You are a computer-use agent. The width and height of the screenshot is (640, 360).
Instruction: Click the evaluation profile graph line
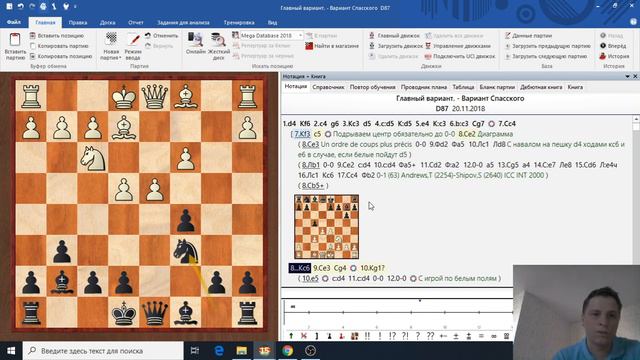(398, 312)
